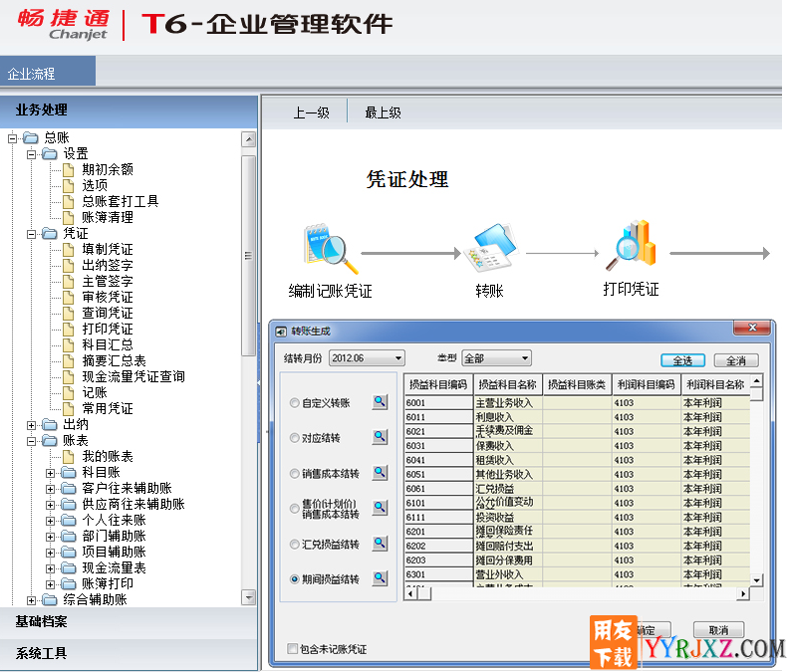The height and width of the screenshot is (672, 787).
Task: Click the 综合辅助账 folder icon
Action: point(50,600)
